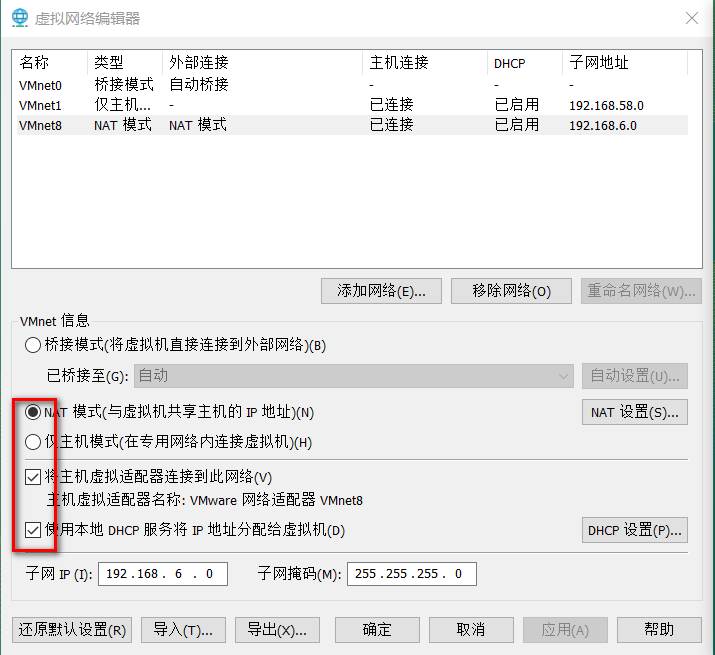The image size is (715, 655).
Task: Click the Virtual Network Editor title icon
Action: tap(20, 18)
